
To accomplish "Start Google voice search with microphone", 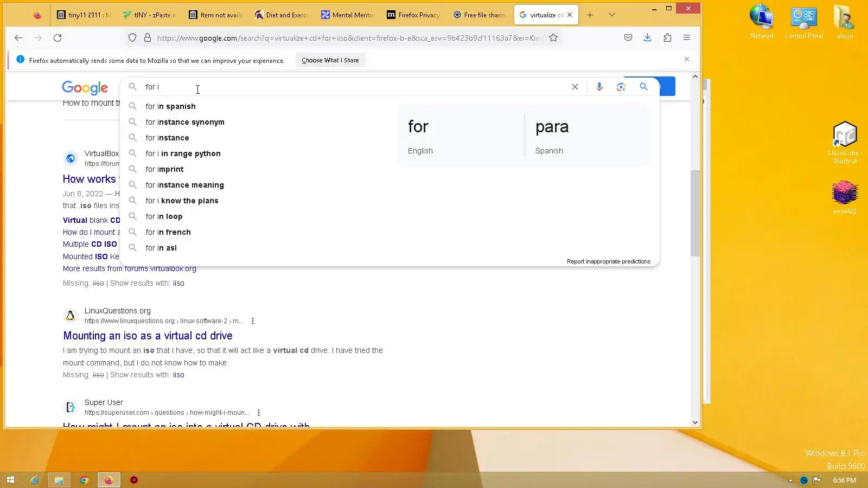I will [x=599, y=87].
